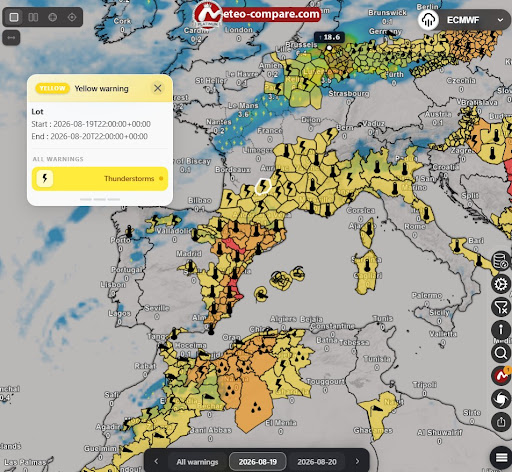Click the cloud rain layer icon
The width and height of the screenshot is (512, 472).
428,20
